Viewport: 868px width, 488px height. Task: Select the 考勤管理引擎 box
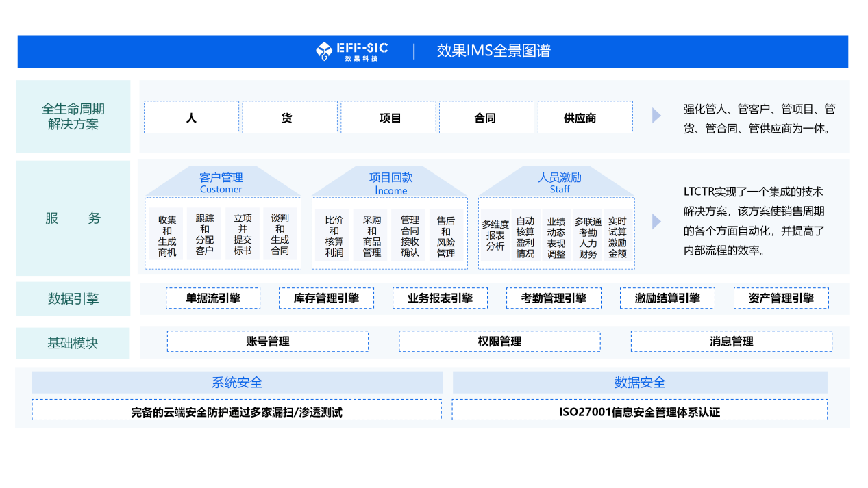tap(554, 298)
